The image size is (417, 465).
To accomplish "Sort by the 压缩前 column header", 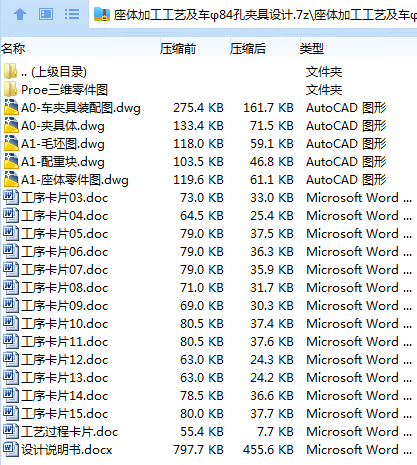I will pos(178,49).
